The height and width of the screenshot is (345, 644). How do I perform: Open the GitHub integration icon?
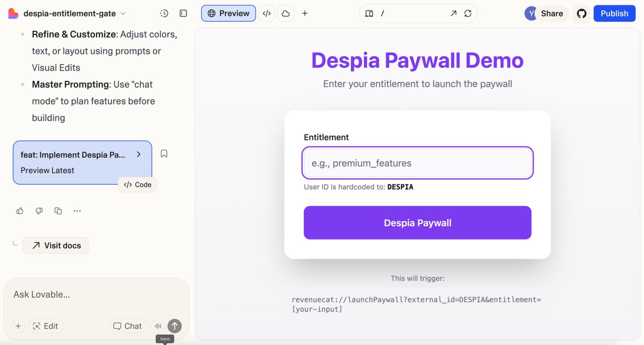coord(582,13)
